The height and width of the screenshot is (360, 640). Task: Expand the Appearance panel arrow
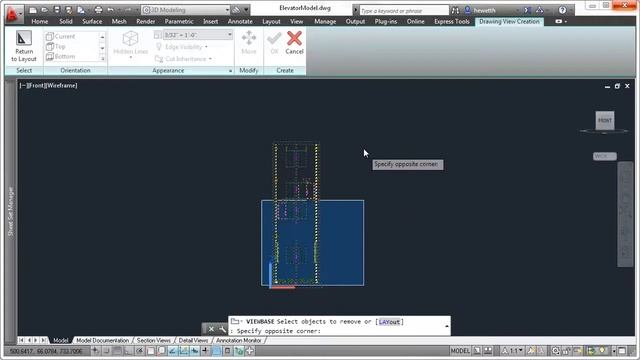[231, 71]
